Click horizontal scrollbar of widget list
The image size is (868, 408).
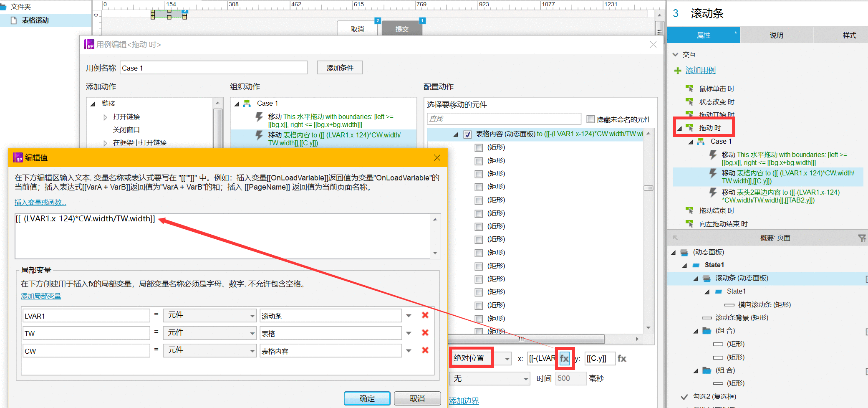click(526, 339)
